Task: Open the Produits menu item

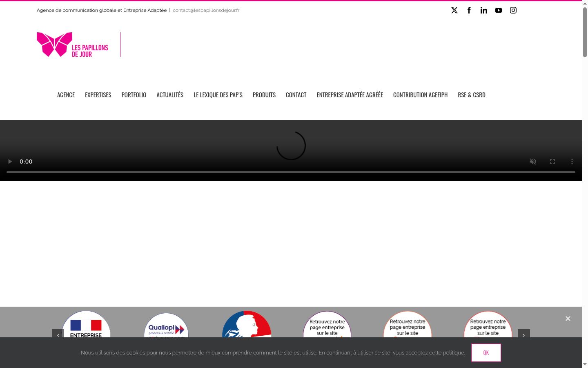Action: click(x=264, y=95)
